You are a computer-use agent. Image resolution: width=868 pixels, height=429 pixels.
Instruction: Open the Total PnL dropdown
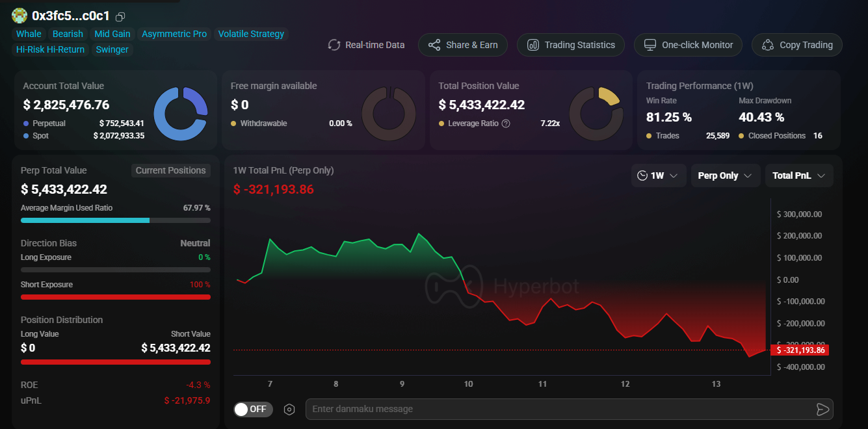pos(798,175)
